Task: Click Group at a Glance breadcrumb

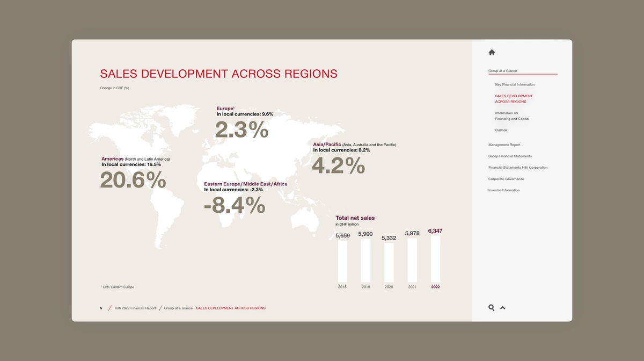Action: 178,308
